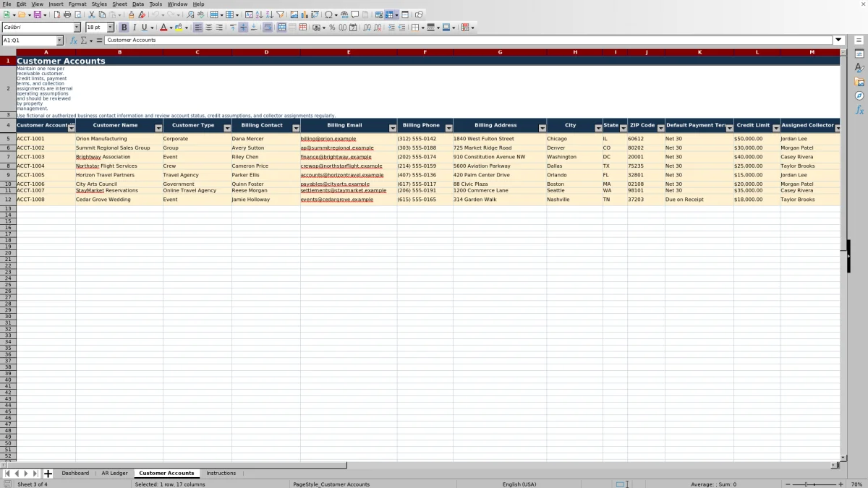Toggle Center Vertically alignment button
868x488 pixels.
coord(243,27)
